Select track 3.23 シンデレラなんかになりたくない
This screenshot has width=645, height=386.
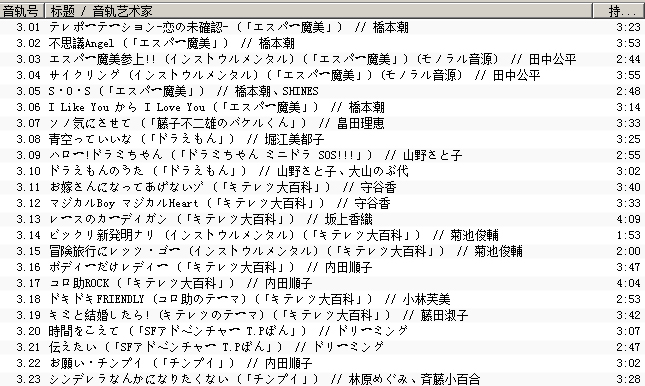322,379
